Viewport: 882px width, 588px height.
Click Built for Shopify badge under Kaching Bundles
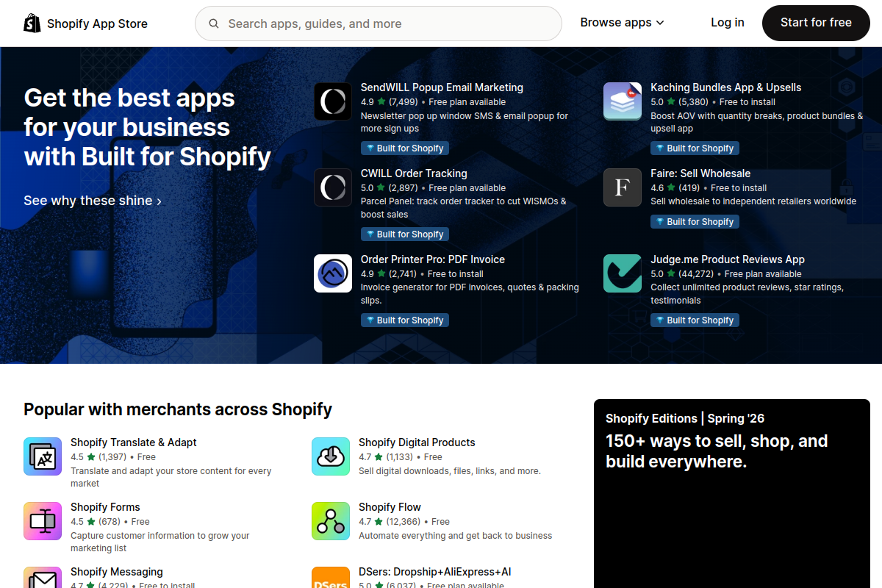click(695, 148)
